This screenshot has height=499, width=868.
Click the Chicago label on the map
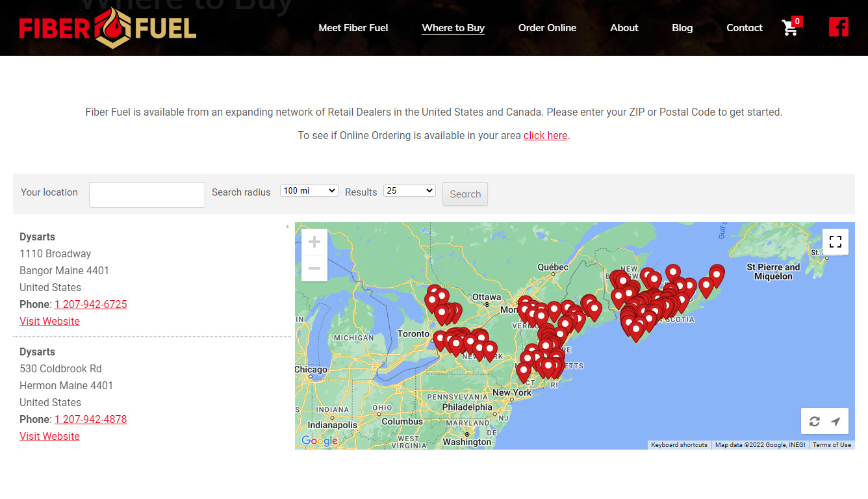point(311,370)
